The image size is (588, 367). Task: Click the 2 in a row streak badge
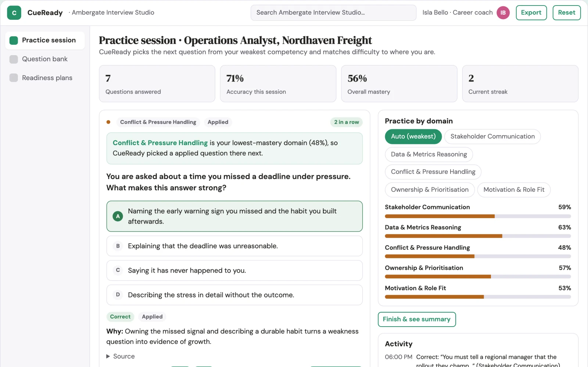click(x=346, y=122)
